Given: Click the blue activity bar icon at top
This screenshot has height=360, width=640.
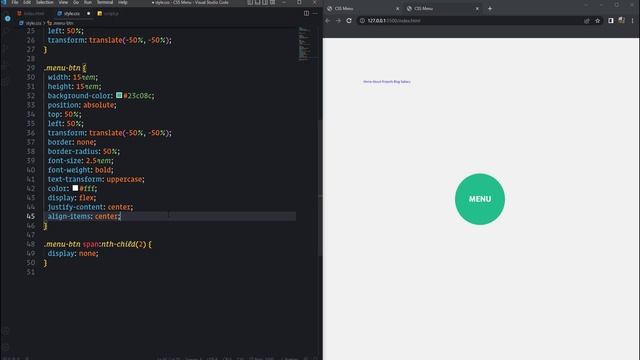Looking at the screenshot, I should tap(7, 18).
